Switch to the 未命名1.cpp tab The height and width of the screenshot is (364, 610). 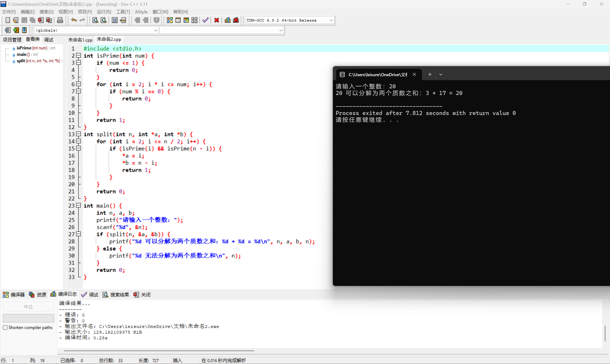[x=80, y=39]
